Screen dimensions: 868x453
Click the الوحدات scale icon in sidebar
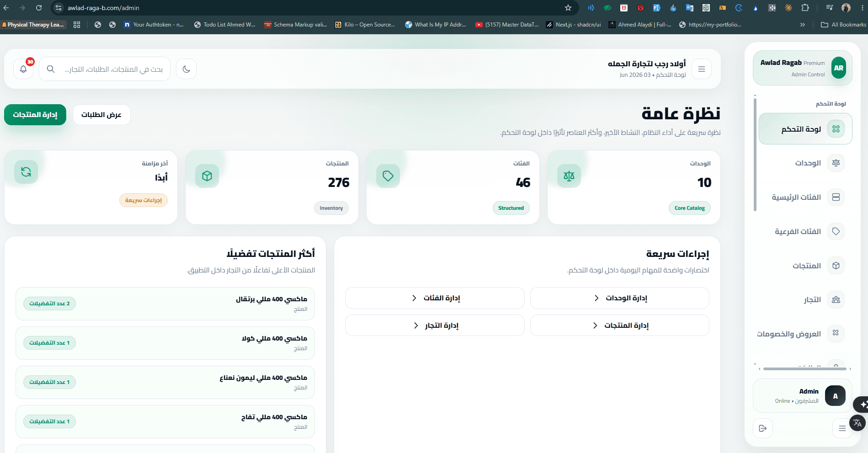click(836, 163)
